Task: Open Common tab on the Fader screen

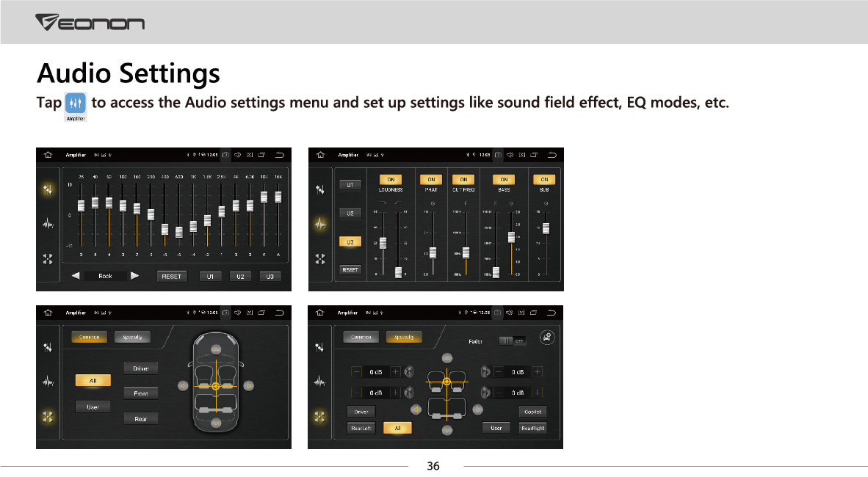Action: (x=361, y=337)
